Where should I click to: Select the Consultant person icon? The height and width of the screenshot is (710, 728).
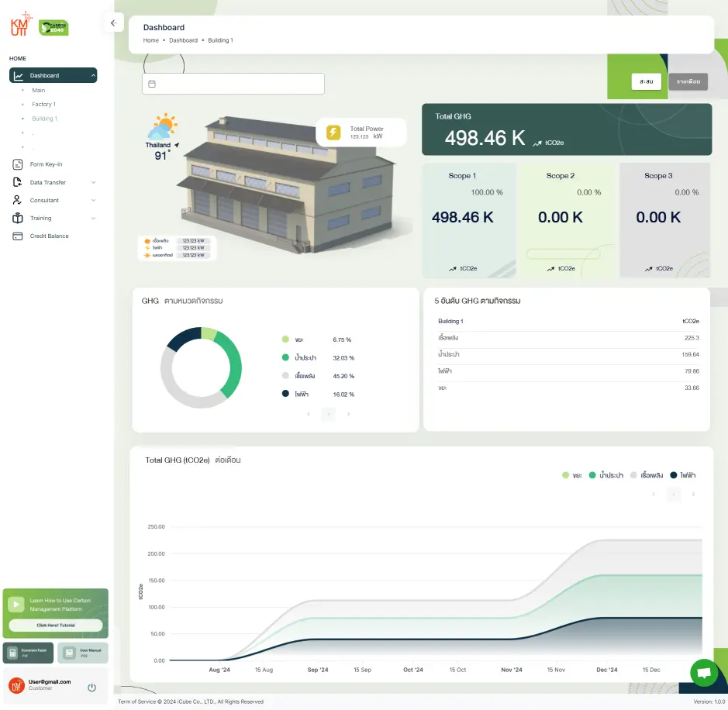tap(16, 199)
